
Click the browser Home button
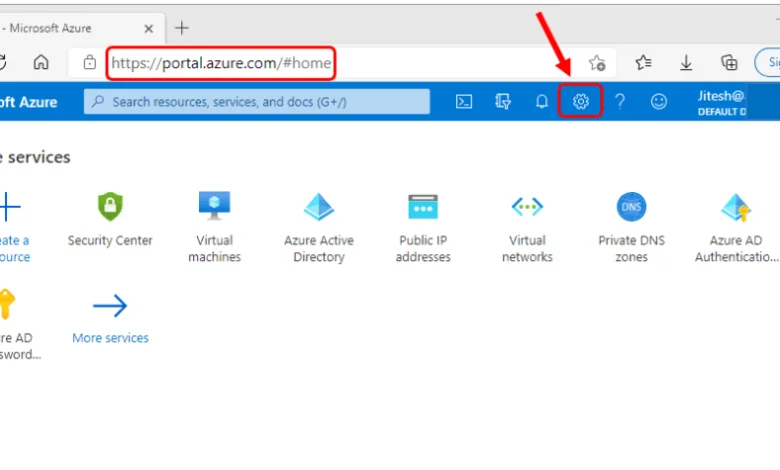pos(41,62)
